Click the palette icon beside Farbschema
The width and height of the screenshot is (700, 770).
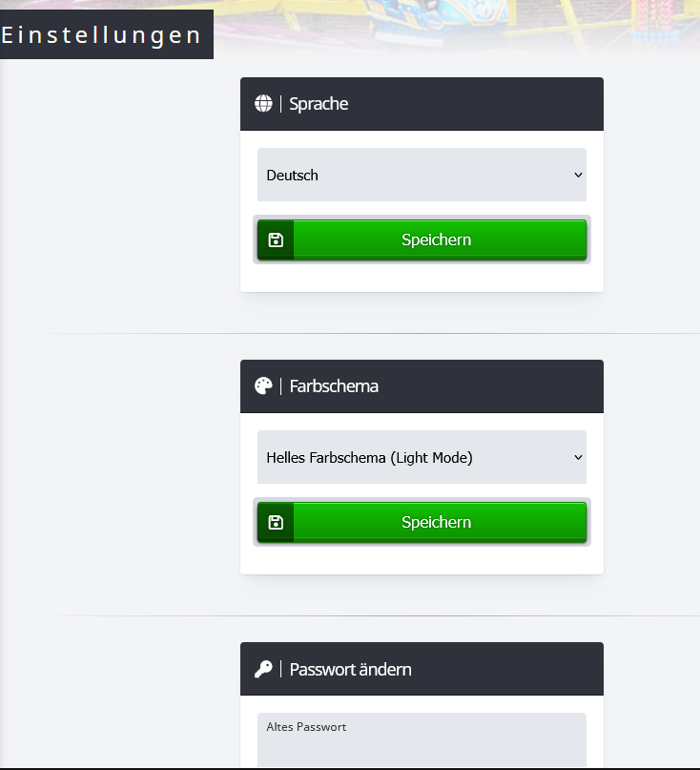(x=263, y=386)
